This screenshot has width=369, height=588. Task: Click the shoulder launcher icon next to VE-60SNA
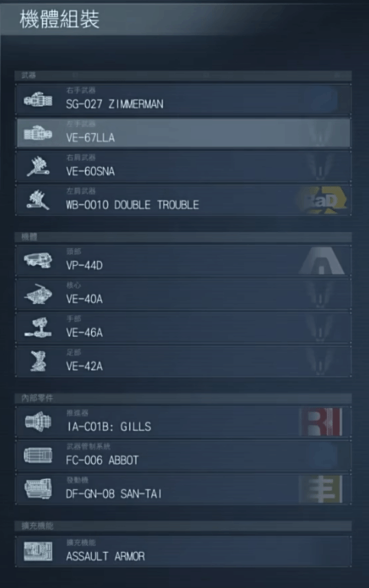[38, 167]
